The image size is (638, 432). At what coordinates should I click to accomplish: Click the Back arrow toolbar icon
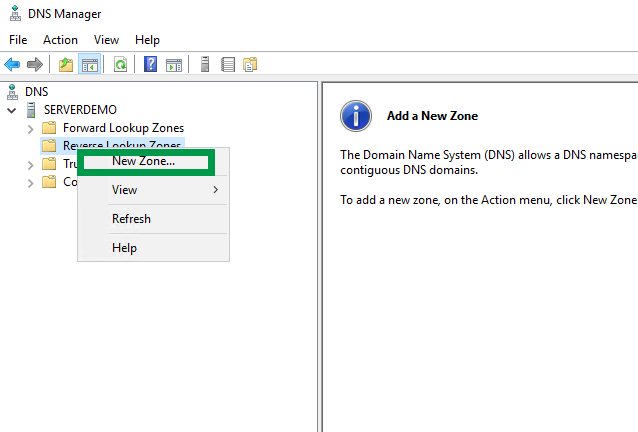pos(12,64)
